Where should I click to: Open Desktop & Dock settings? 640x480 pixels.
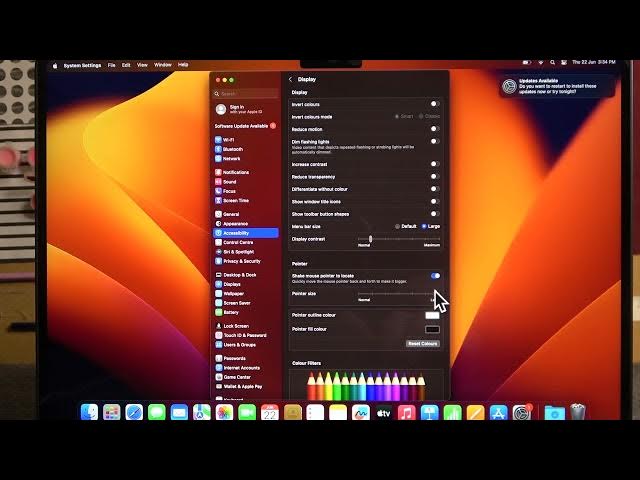236,275
